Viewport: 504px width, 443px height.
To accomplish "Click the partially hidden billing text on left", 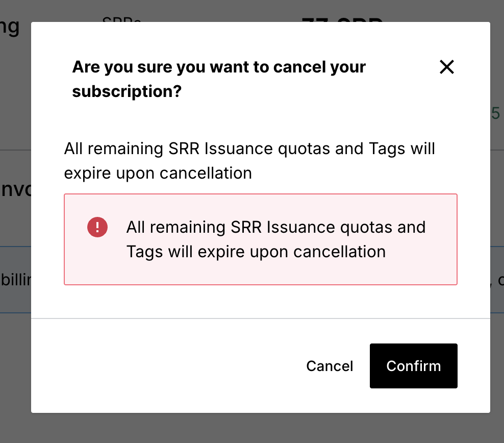I will point(15,280).
